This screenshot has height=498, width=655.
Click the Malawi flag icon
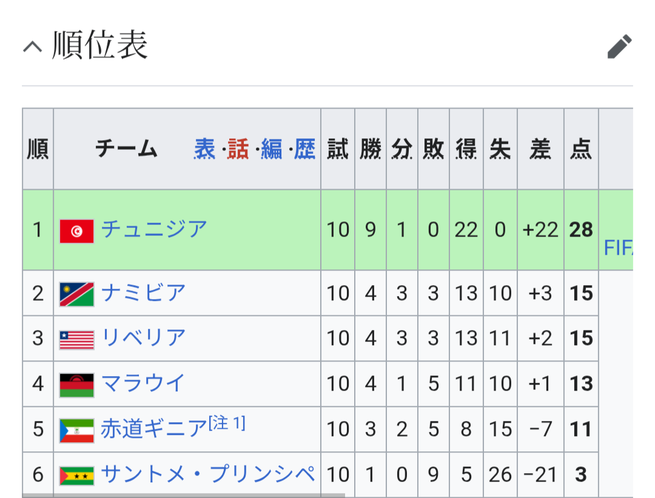pyautogui.click(x=76, y=385)
